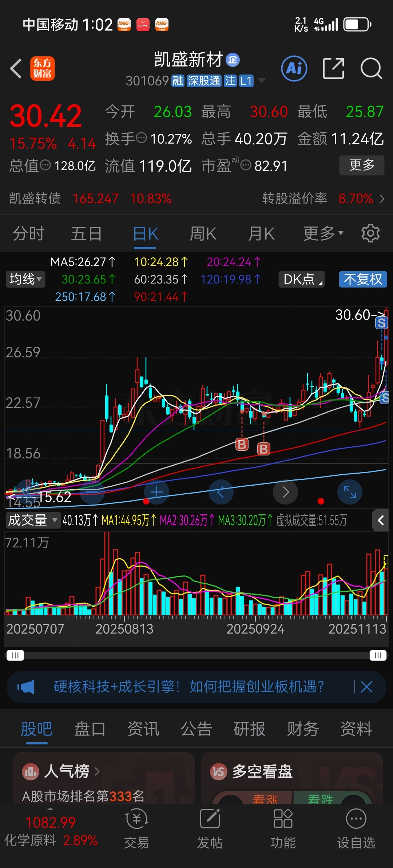393x868 pixels.
Task: Tap the 换手 info icon
Action: (x=141, y=138)
